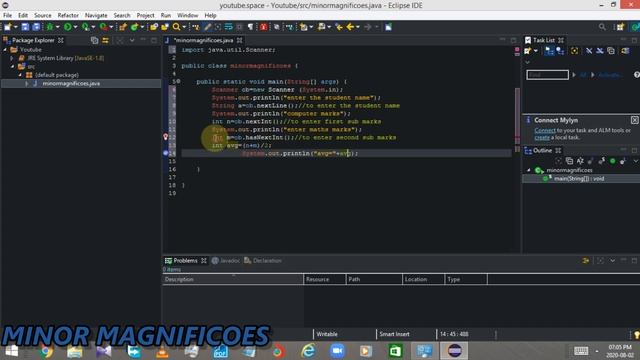The height and width of the screenshot is (360, 640).
Task: Open the Search toolbar icon
Action: tap(176, 27)
